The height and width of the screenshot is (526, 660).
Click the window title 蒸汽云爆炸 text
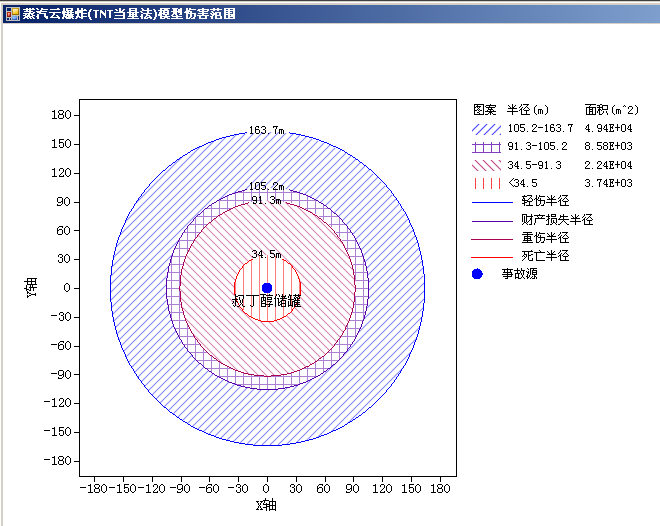(55, 14)
